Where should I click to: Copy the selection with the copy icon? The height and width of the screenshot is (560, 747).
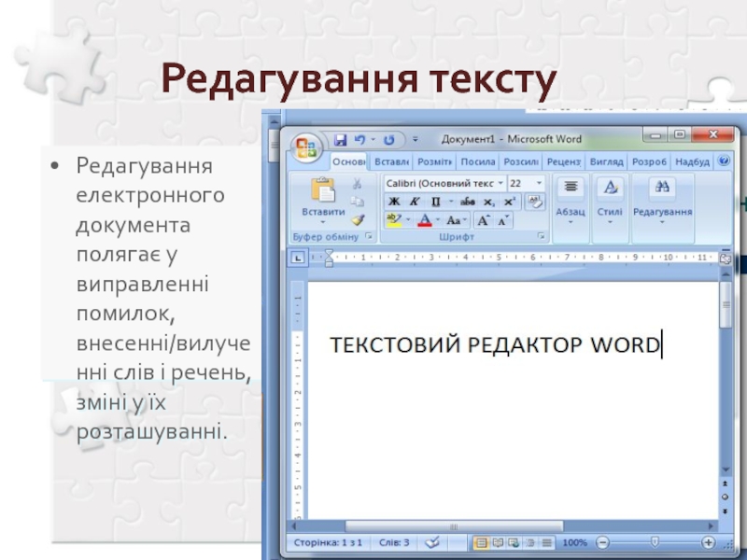(x=357, y=202)
